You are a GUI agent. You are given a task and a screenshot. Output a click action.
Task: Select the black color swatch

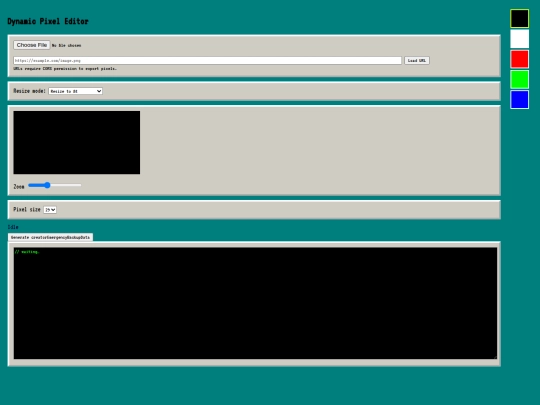click(519, 19)
